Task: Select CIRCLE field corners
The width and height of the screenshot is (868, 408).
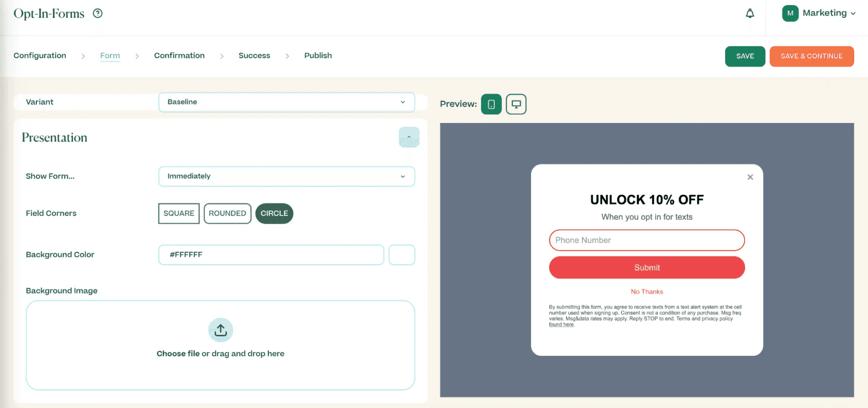Action: (274, 213)
